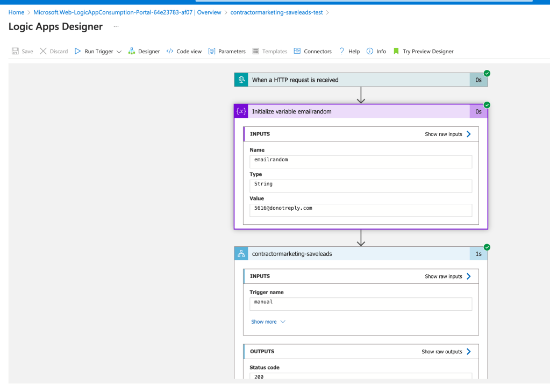
Task: Click the green success check on contractormarketing-saveleads
Action: tap(487, 247)
